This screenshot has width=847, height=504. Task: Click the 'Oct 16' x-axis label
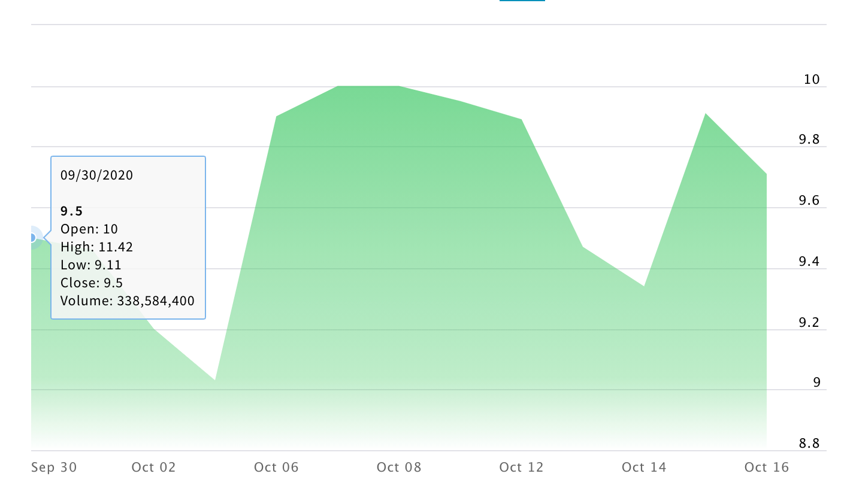pos(767,467)
